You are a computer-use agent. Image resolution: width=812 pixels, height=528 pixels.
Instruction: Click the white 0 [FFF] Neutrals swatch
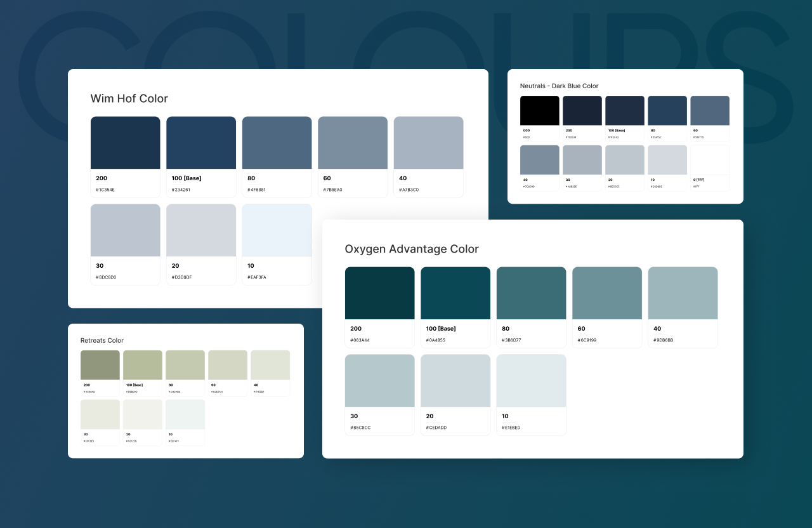[709, 159]
